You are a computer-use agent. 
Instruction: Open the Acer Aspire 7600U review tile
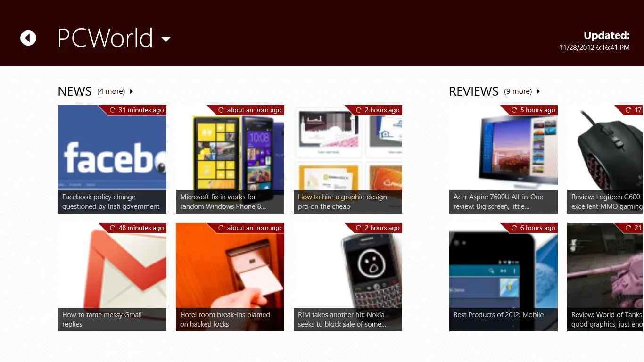click(504, 159)
